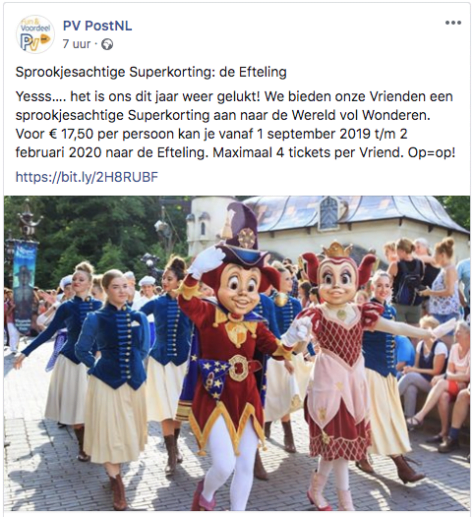Open the Efteling parade photo
Viewport: 475px width, 517px height.
pyautogui.click(x=237, y=353)
